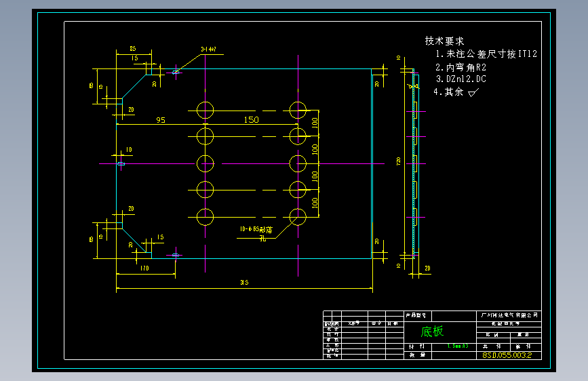The height and width of the screenshot is (381, 588).
Task: Select the 150 horizontal dimension text
Action: tap(251, 119)
